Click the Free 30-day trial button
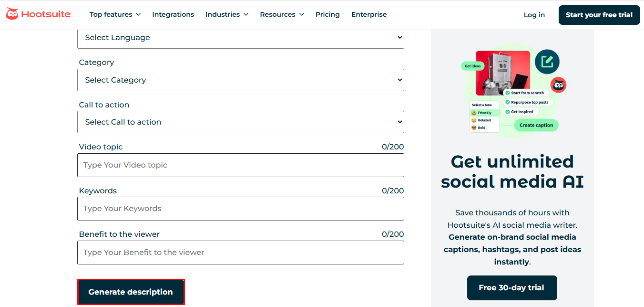This screenshot has width=644, height=307. (x=512, y=288)
